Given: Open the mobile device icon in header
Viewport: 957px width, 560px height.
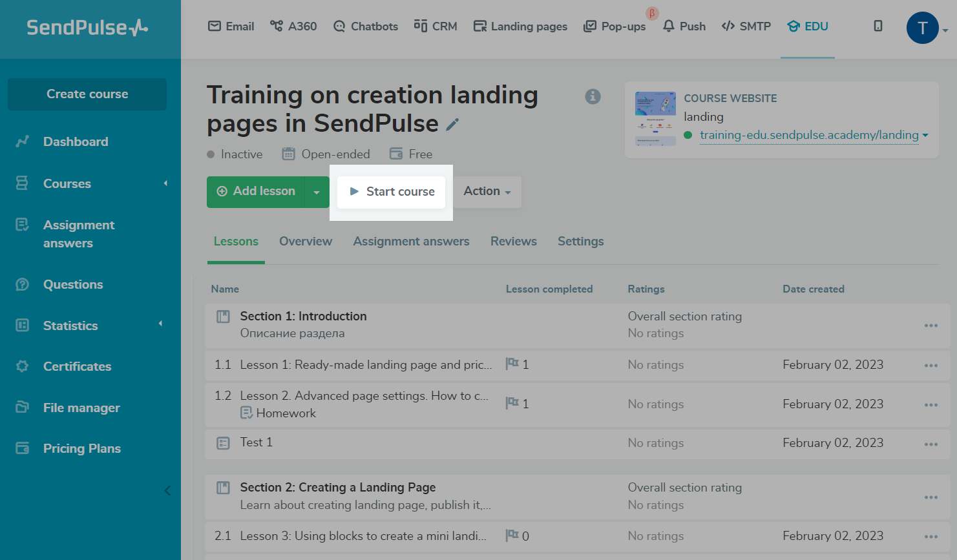Looking at the screenshot, I should point(878,26).
